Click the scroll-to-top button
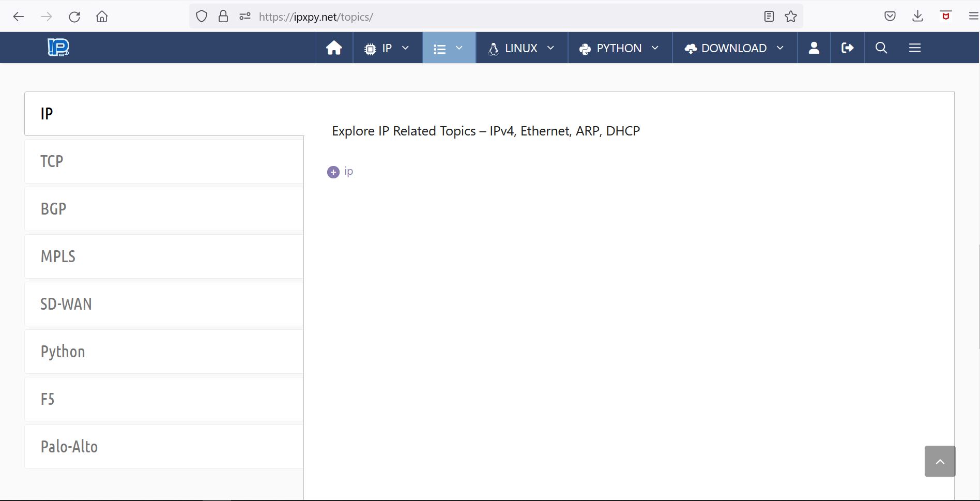Viewport: 980px width, 501px height. coord(940,461)
